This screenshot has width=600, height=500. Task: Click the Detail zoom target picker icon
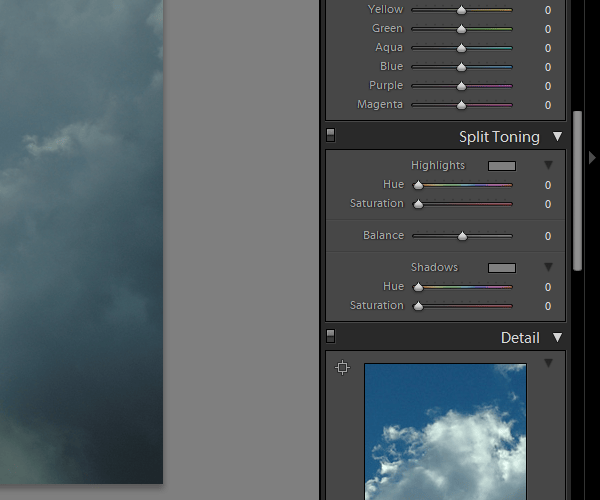[342, 368]
